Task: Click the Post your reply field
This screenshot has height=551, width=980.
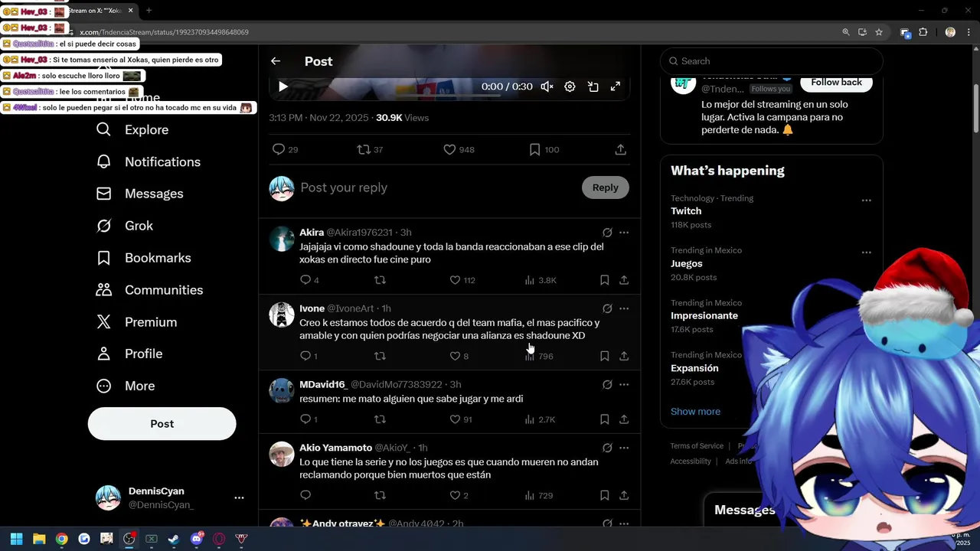Action: click(436, 187)
